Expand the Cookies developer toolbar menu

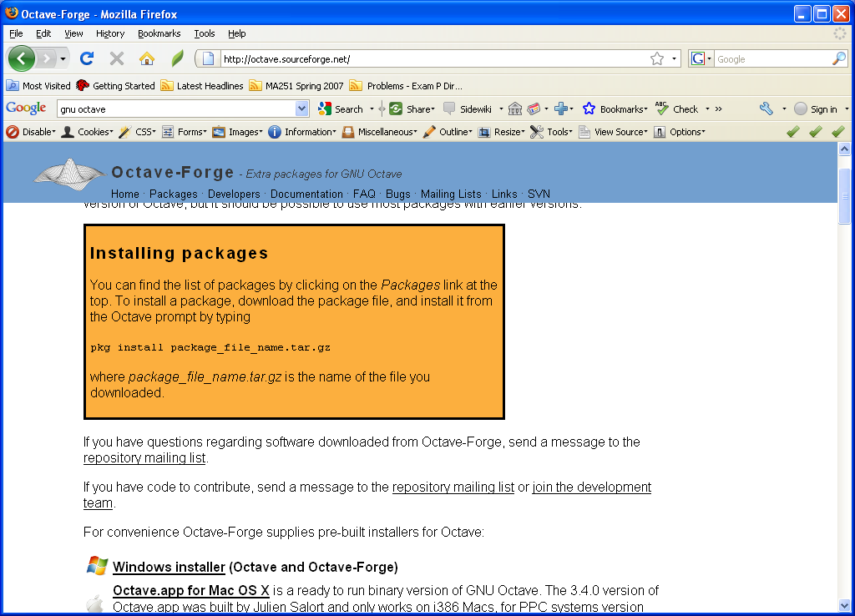pos(87,132)
